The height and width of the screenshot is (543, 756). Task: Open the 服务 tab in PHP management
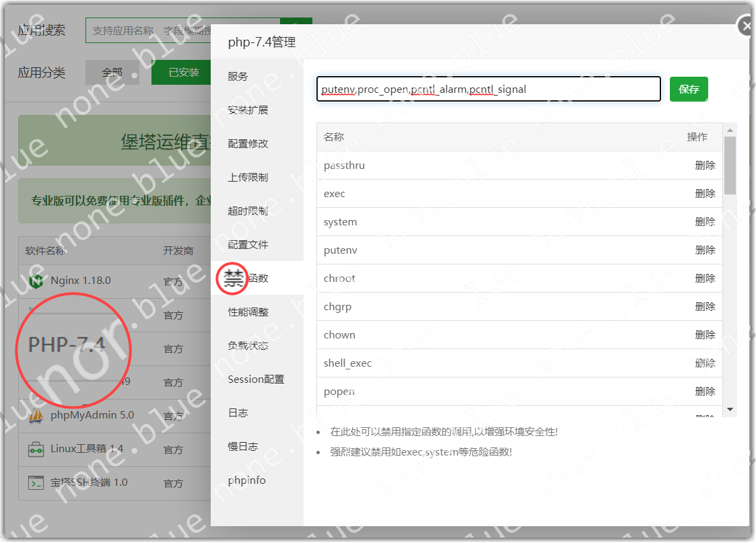click(x=238, y=76)
